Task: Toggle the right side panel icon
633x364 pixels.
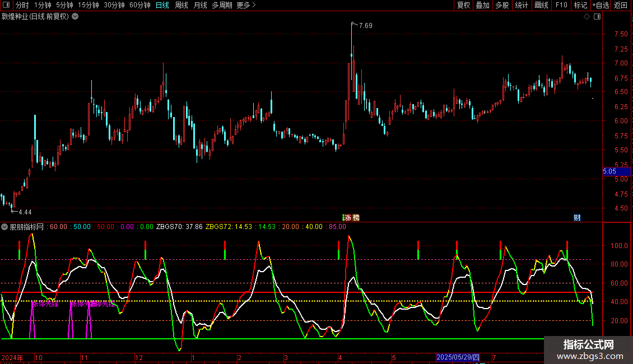Action: pos(597,17)
